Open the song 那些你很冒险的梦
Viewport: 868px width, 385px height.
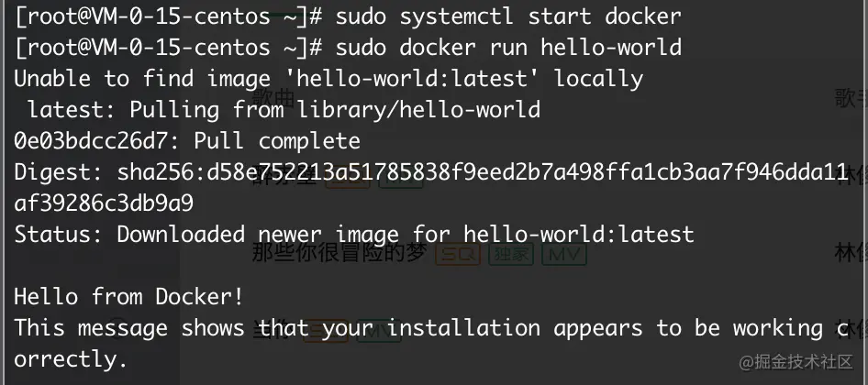point(339,254)
